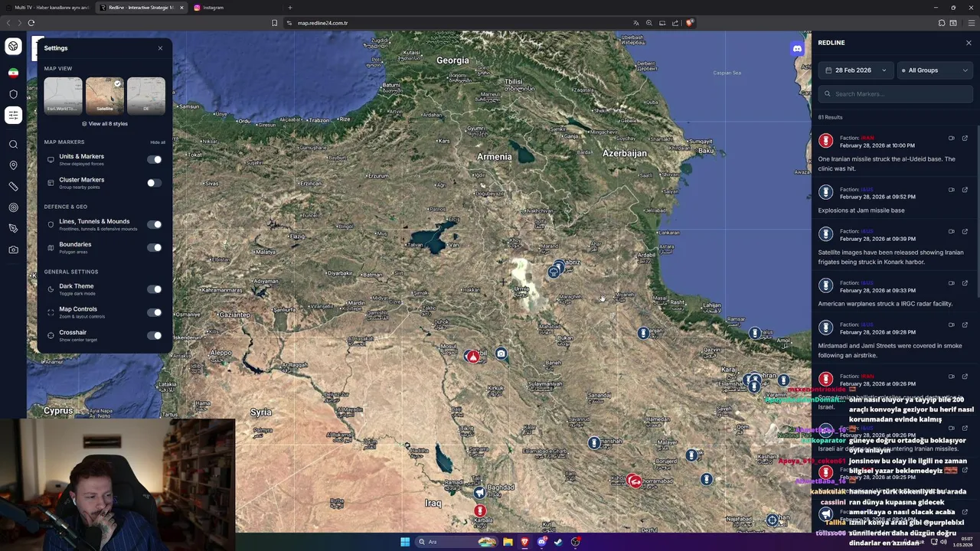The height and width of the screenshot is (551, 980).
Task: Click the Brave shield icon in address bar
Action: [689, 23]
